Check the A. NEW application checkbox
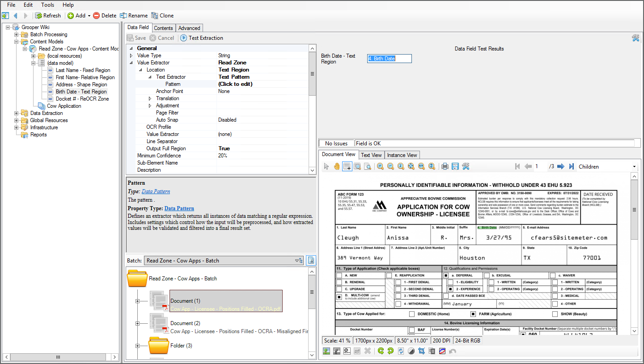Image resolution: width=644 pixels, height=364 pixels. (339, 275)
